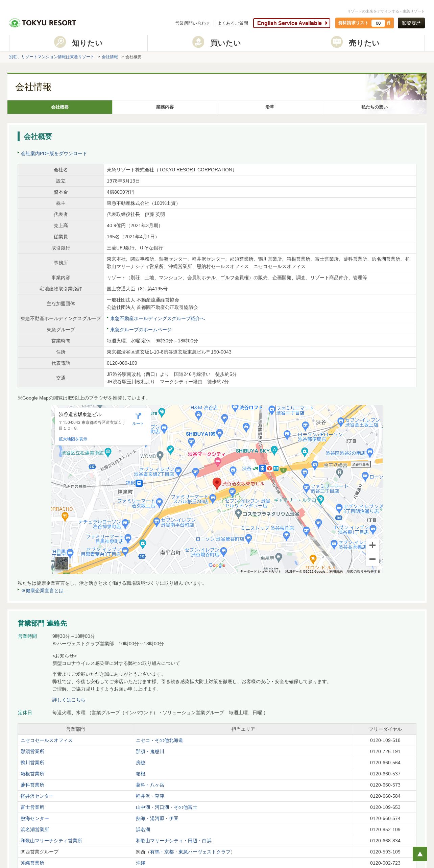The height and width of the screenshot is (868, 434).
Task: Open 沖縄営業所 link
Action: [32, 863]
